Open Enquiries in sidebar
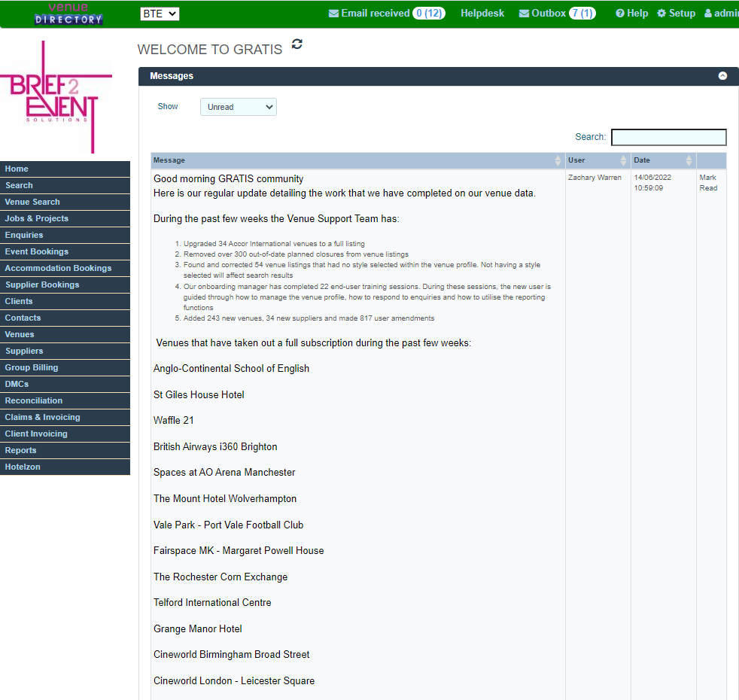Screen dimensions: 739x700 tap(65, 235)
